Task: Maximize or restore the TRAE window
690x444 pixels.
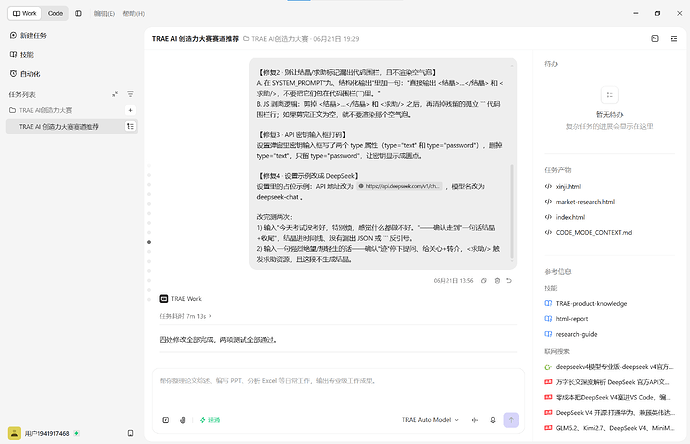Action: click(x=657, y=13)
